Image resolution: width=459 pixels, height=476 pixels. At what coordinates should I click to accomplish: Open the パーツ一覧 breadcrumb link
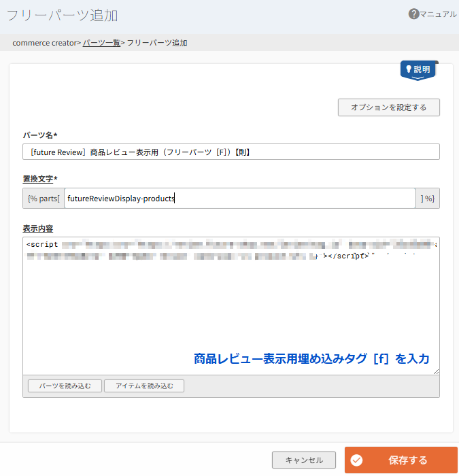point(101,43)
